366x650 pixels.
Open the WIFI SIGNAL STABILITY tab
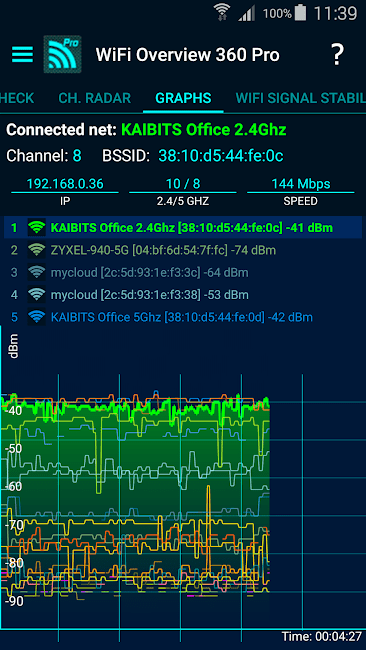[x=301, y=98]
